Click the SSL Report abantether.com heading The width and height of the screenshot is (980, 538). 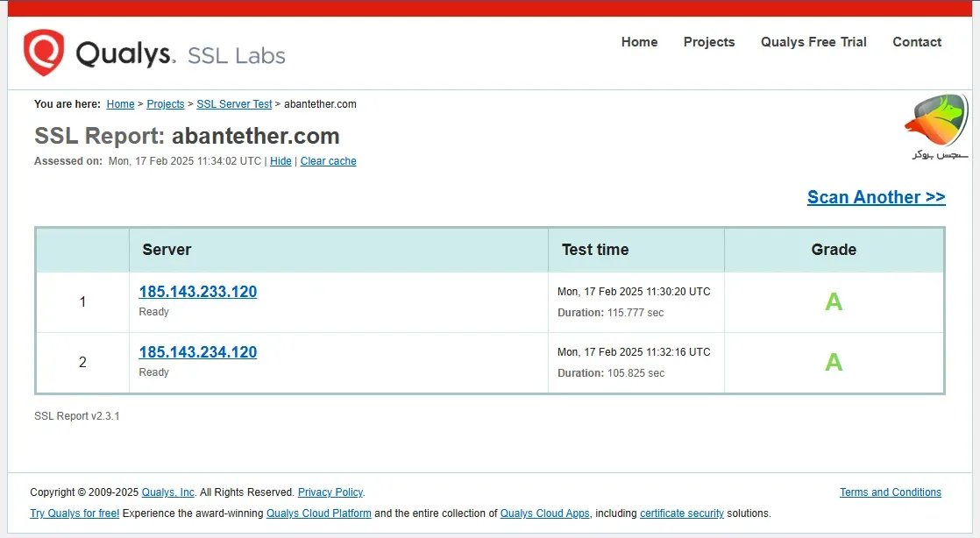[x=187, y=136]
